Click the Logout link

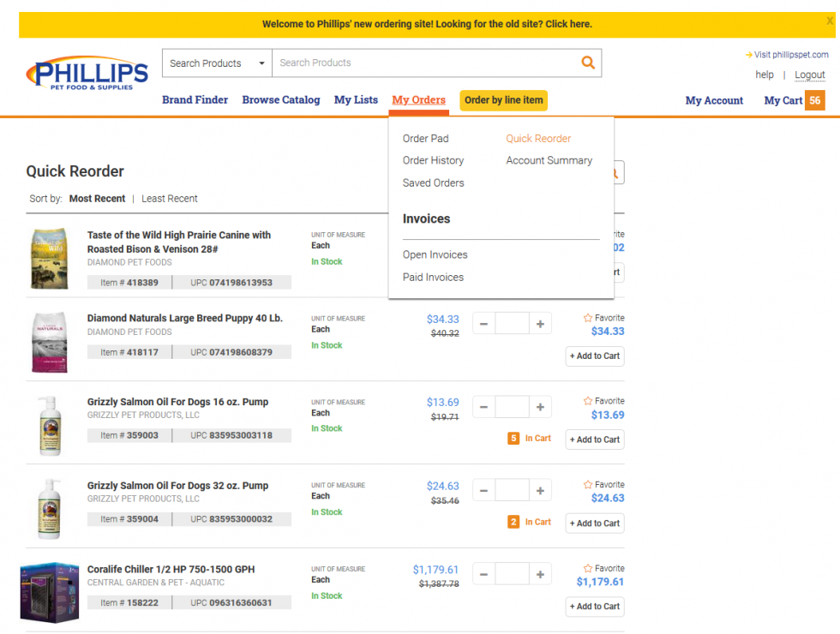pyautogui.click(x=809, y=75)
